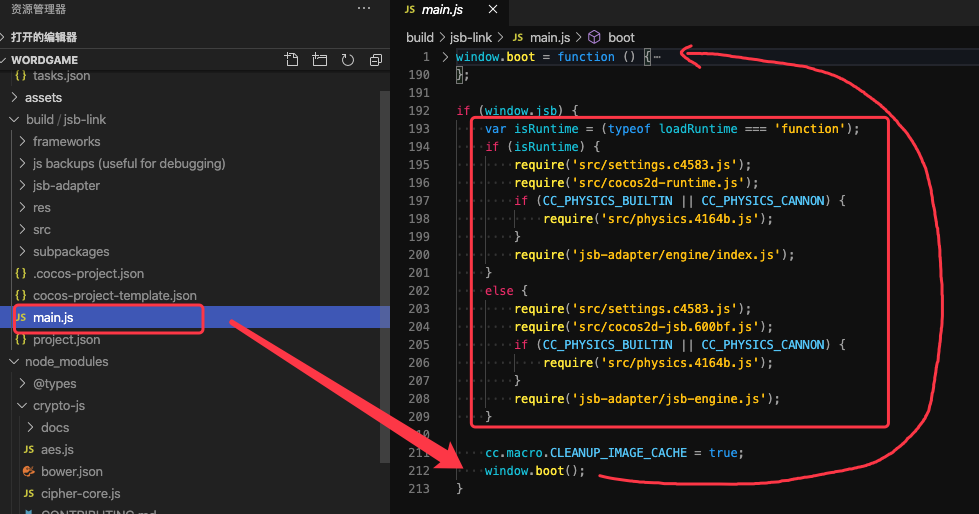Expand the res folder
This screenshot has height=514, width=979.
(41, 207)
